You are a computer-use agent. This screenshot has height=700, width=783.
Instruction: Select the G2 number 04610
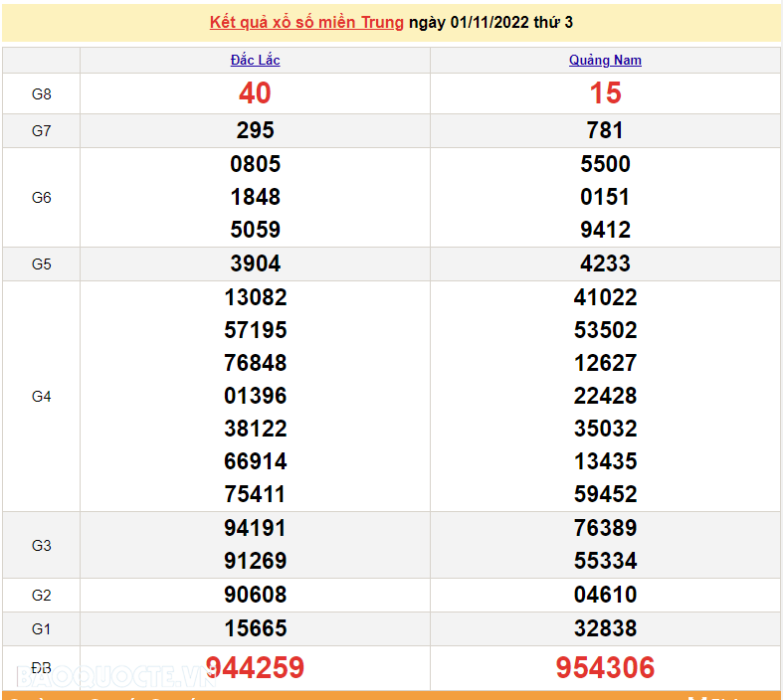[x=605, y=595]
